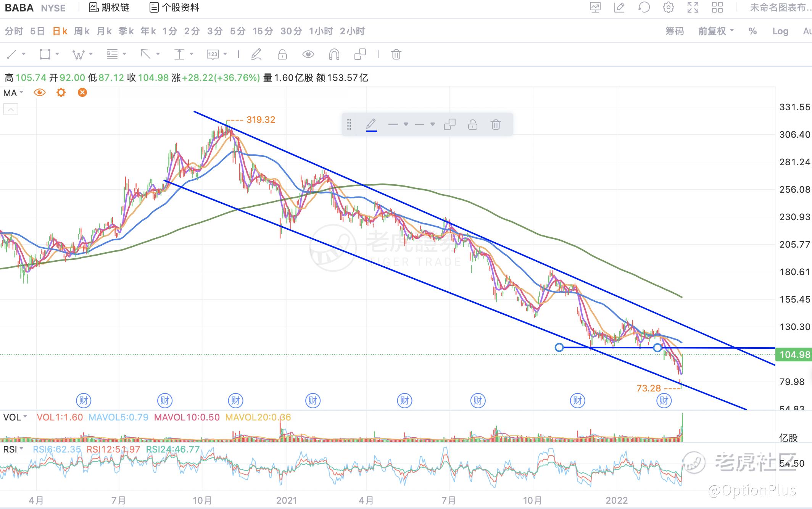Switch to 年k yearly candles
Screen dimensions: 812x509
coord(148,31)
